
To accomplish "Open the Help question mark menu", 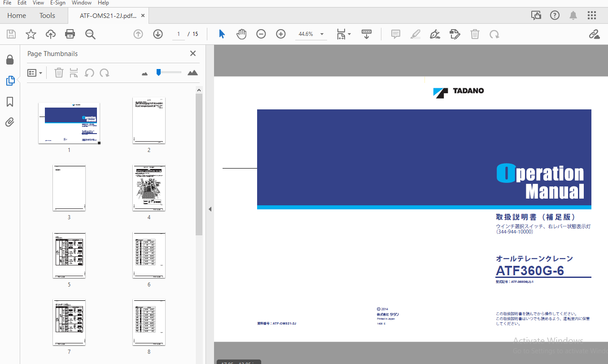I will 555,15.
